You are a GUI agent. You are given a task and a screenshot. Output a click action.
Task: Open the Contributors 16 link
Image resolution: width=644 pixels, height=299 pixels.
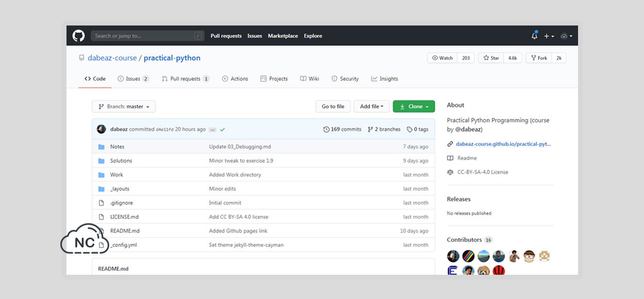coord(469,240)
